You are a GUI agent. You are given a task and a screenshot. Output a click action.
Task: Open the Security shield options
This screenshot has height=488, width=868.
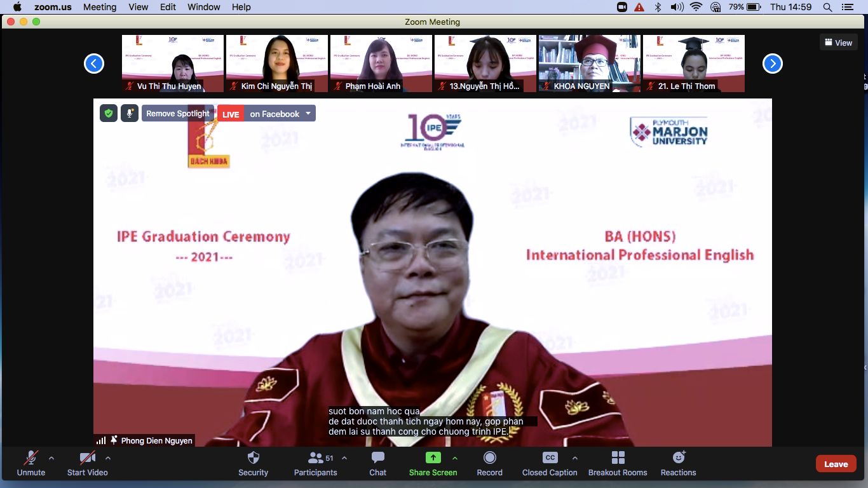[x=253, y=463]
